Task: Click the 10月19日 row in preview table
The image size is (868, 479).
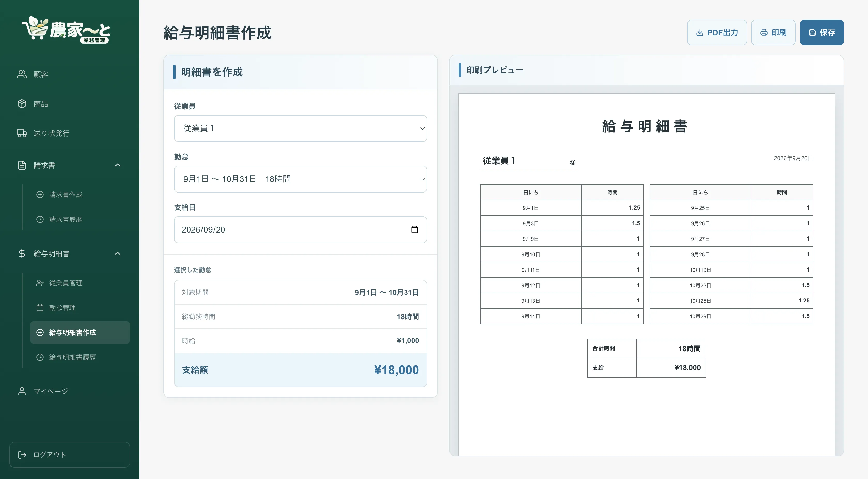Action: pyautogui.click(x=731, y=270)
